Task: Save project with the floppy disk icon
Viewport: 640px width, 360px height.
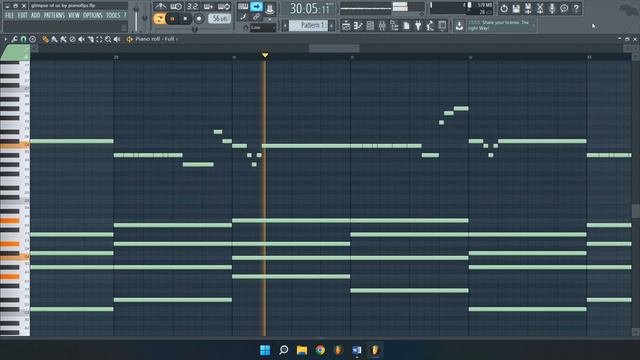Action: pos(516,8)
